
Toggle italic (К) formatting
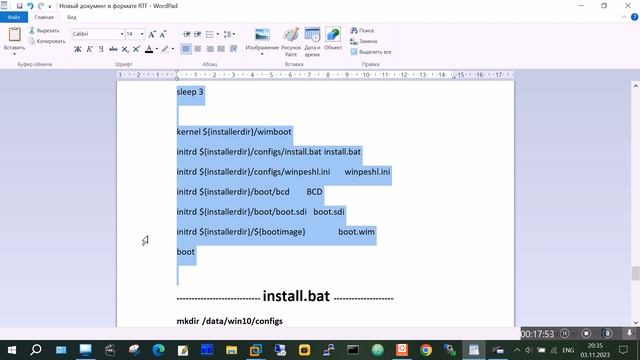coord(89,49)
